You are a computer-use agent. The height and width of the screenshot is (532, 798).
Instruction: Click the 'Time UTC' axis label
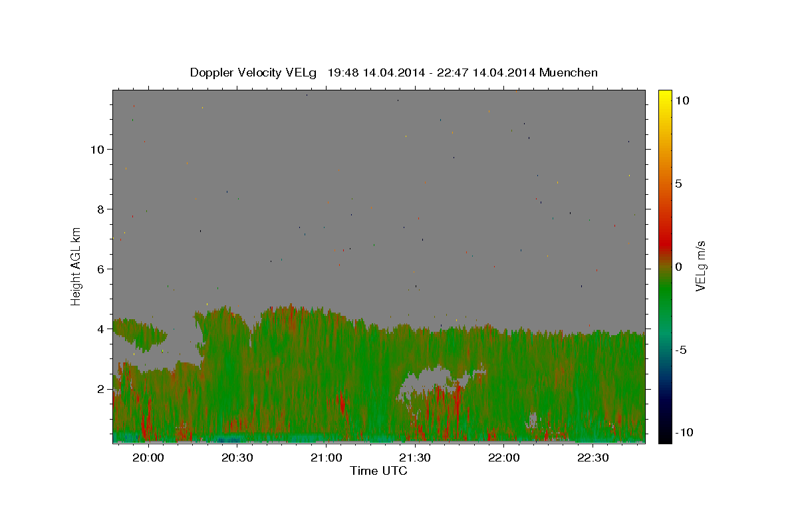(x=378, y=471)
